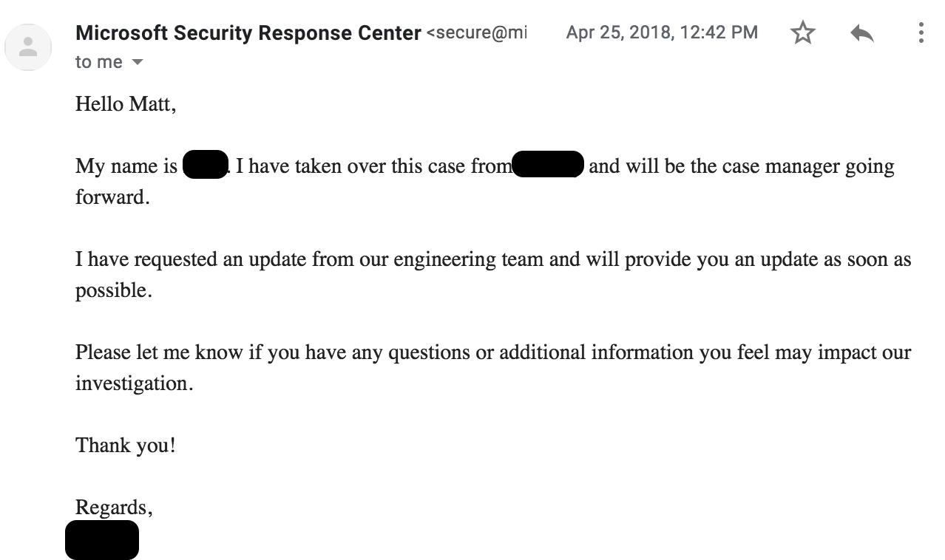
Task: Click sender name Microsoft Security Response Center
Action: click(248, 33)
